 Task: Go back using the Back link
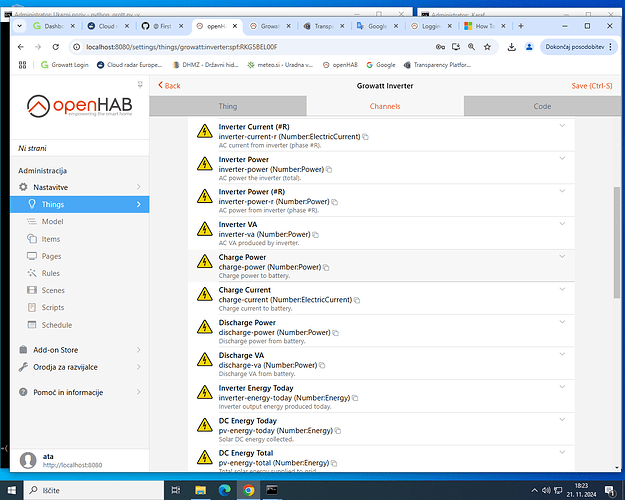pos(170,85)
